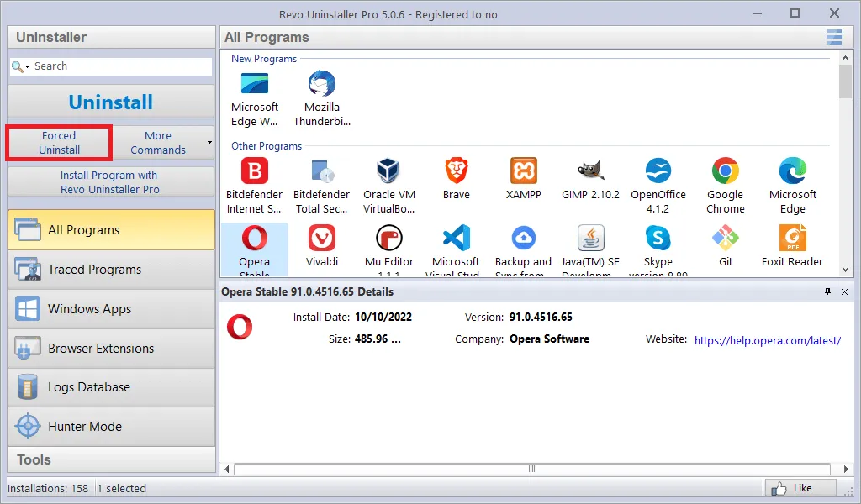The image size is (861, 504).
Task: Click the vertical scrollbar thumb
Action: 845,81
